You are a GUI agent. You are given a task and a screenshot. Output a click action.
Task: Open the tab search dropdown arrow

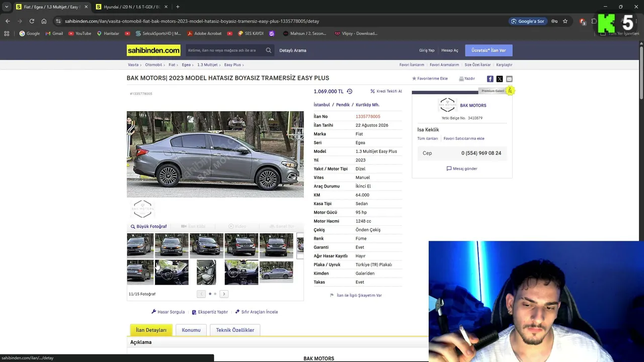point(6,7)
